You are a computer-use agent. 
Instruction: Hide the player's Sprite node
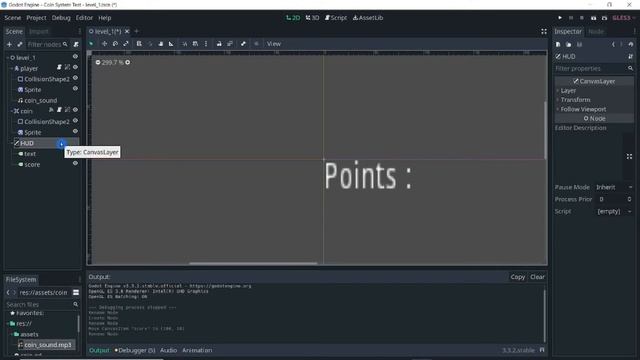point(75,89)
